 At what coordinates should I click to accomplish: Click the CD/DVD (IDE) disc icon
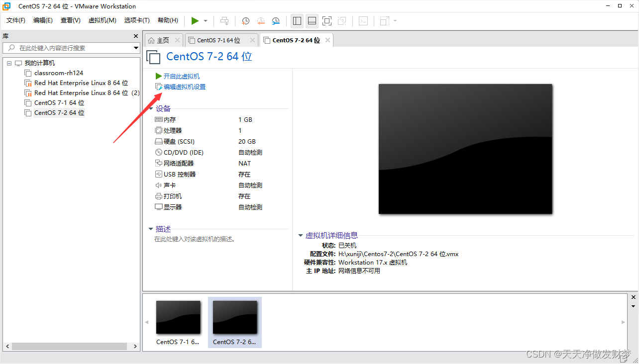click(159, 153)
